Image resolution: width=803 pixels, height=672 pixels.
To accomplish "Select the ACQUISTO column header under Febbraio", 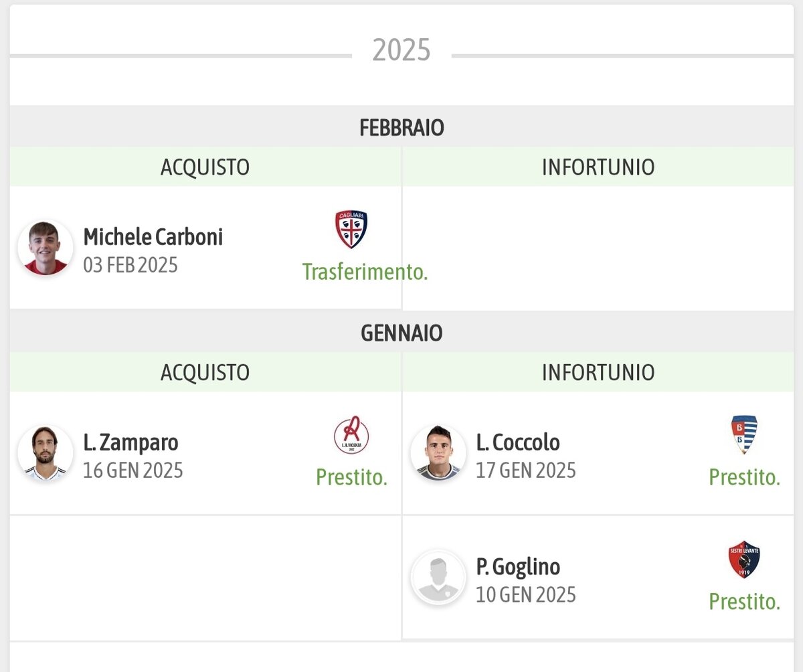I will click(x=205, y=167).
